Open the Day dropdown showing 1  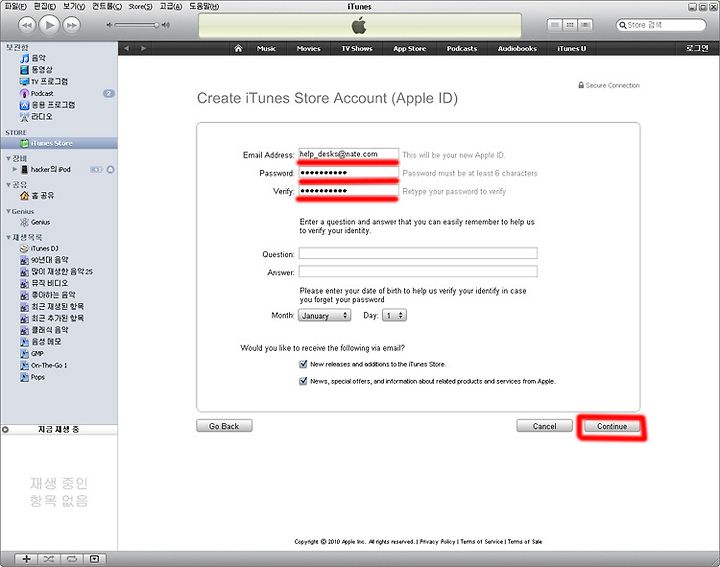point(394,315)
